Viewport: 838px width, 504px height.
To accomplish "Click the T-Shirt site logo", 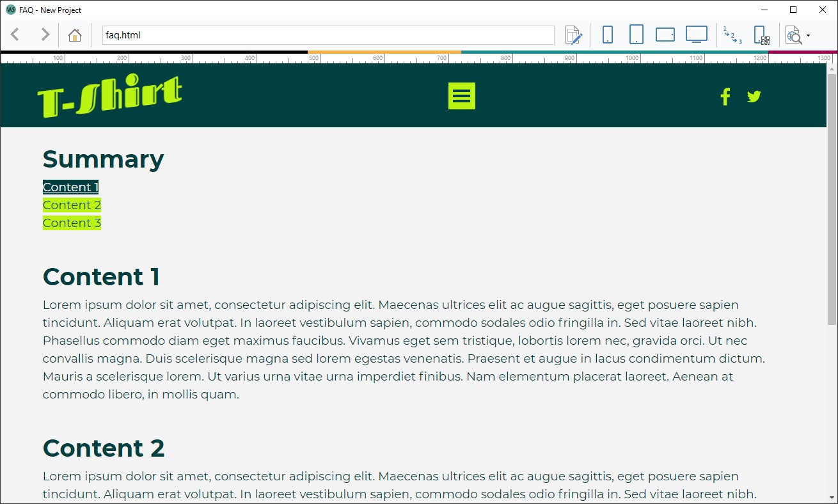I will (x=109, y=95).
